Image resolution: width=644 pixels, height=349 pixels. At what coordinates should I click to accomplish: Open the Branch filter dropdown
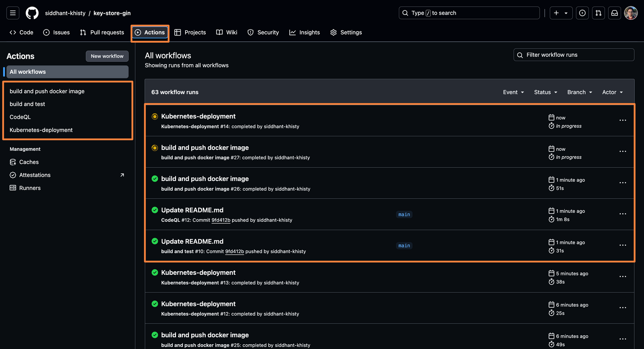pos(580,92)
